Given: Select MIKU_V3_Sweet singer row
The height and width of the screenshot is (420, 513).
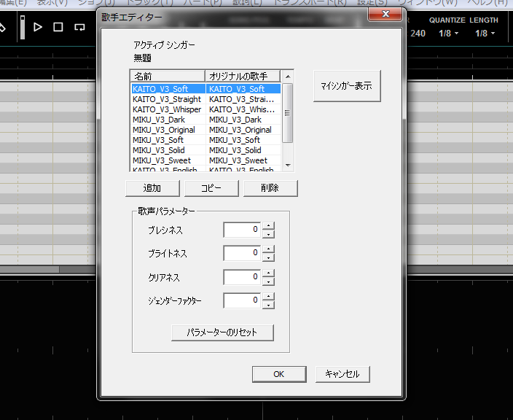Looking at the screenshot, I should click(x=205, y=160).
